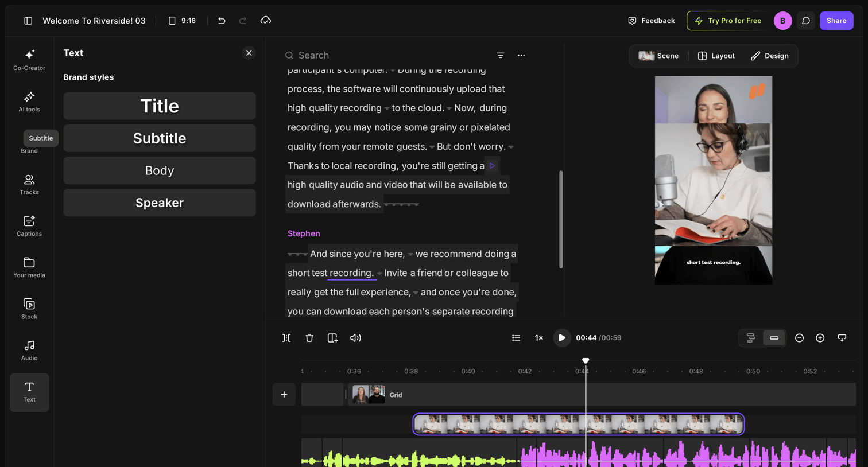868x467 pixels.
Task: Zoom out the timeline
Action: tap(799, 338)
